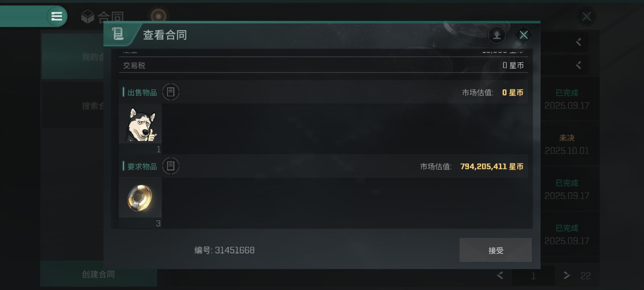Click the glowing orb icon in header

tap(158, 16)
